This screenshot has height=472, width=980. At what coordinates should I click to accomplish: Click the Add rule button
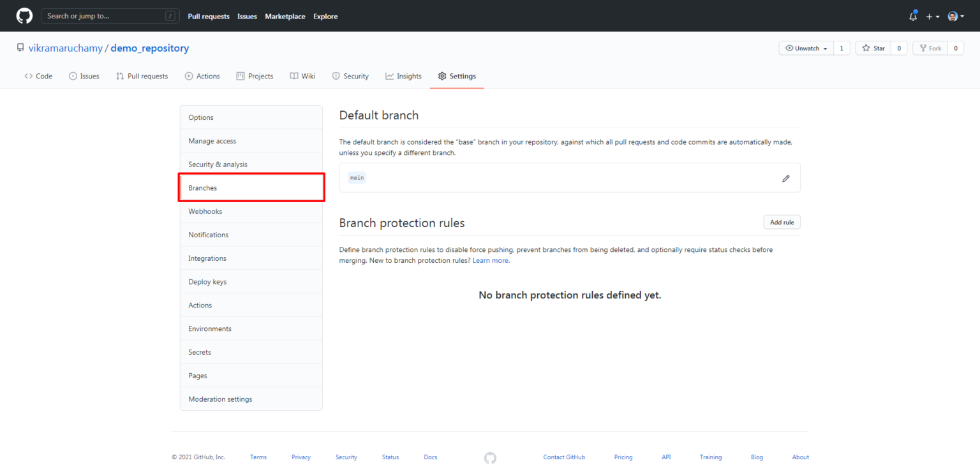[x=782, y=222]
